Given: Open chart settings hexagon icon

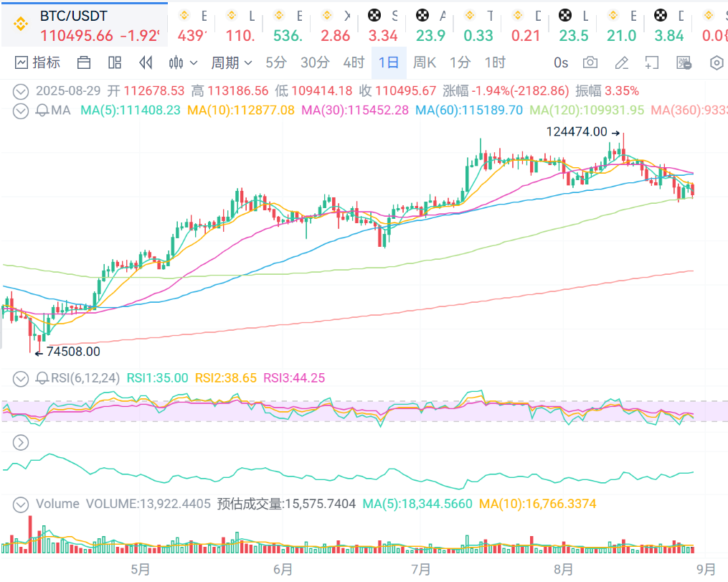Looking at the screenshot, I should (x=717, y=62).
